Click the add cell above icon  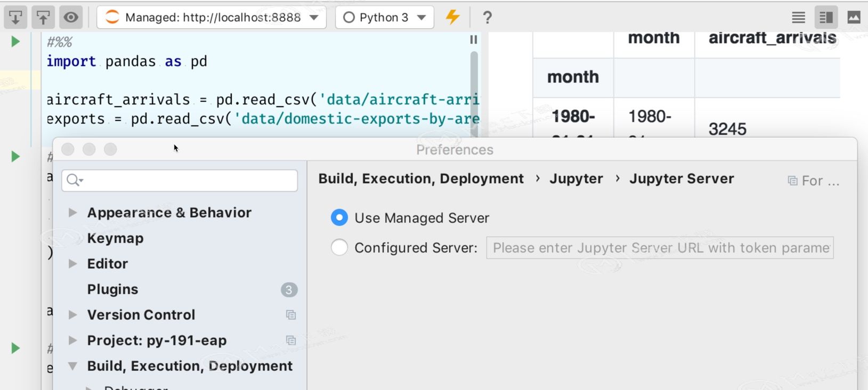(x=43, y=17)
